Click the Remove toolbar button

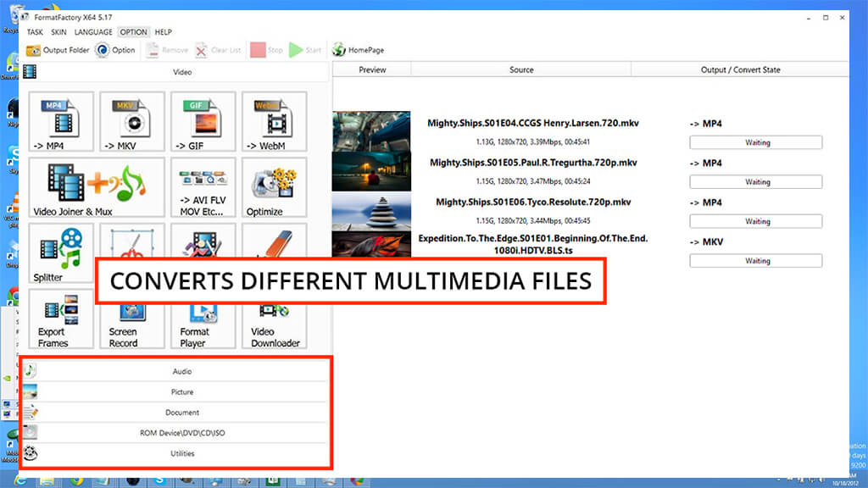(x=167, y=50)
